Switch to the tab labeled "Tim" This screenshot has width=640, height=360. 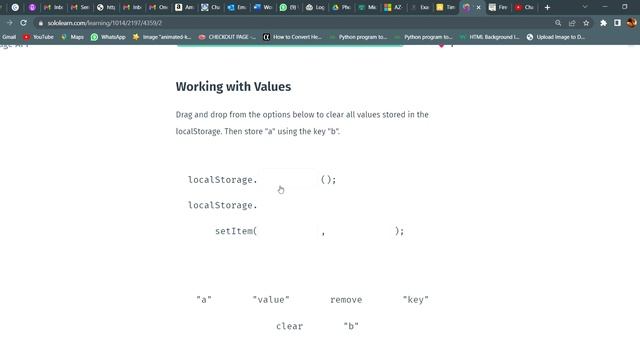[445, 7]
